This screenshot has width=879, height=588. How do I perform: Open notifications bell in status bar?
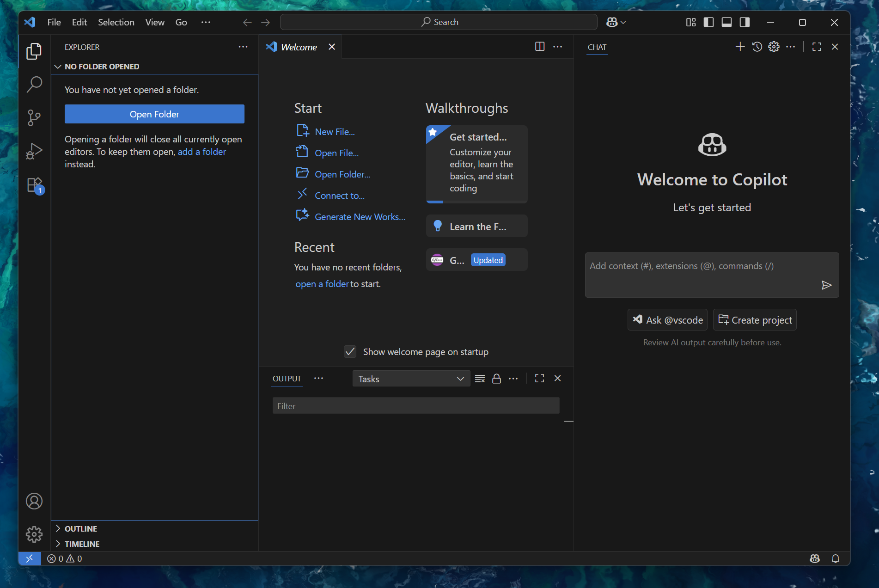pyautogui.click(x=836, y=558)
